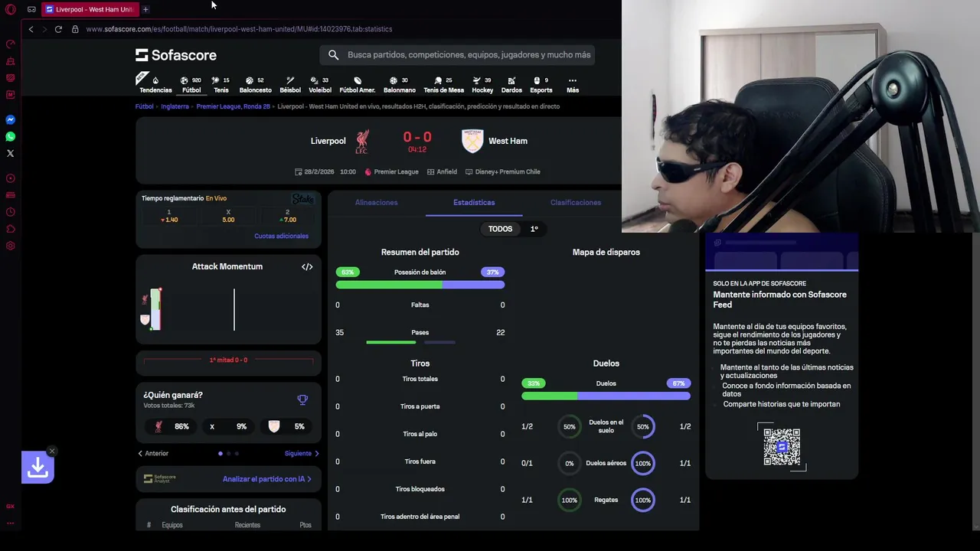Go to Siguiente card
This screenshot has height=551, width=980.
pos(302,454)
